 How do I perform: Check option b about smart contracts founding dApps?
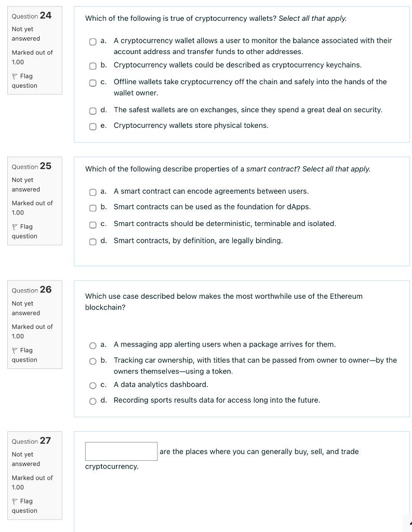click(x=92, y=208)
